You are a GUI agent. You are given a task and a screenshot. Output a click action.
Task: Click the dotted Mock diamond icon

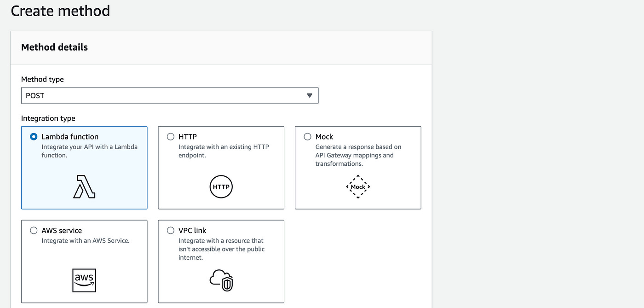[358, 187]
